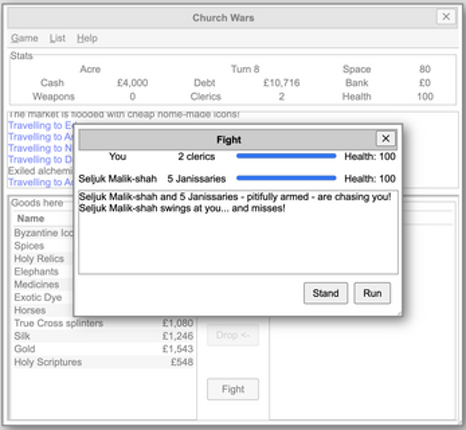This screenshot has height=430, width=466.
Task: Select Medicines in the goods list
Action: (43, 285)
